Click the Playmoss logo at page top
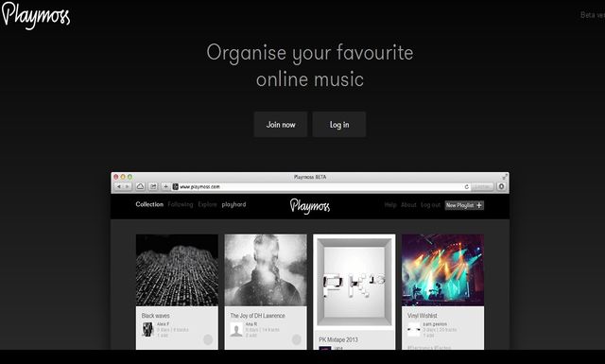 coord(36,15)
